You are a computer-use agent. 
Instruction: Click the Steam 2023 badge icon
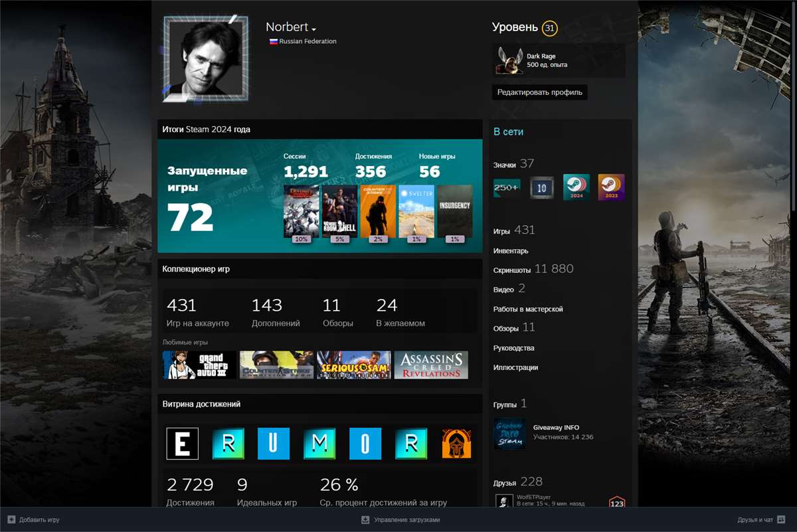click(x=611, y=188)
